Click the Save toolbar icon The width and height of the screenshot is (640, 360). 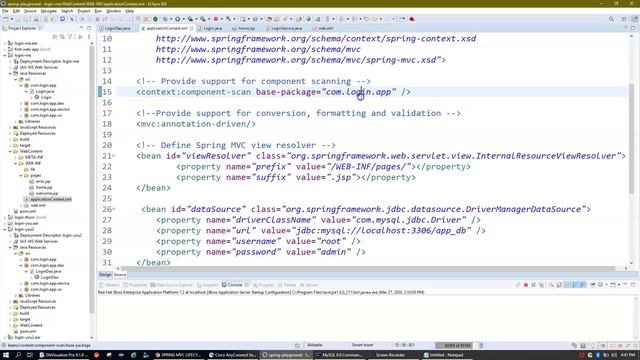coord(18,19)
